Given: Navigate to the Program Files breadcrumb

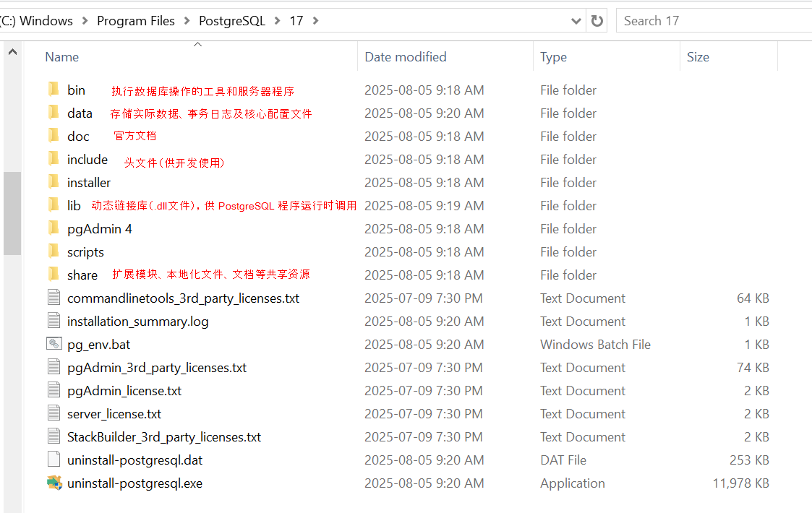Looking at the screenshot, I should click(x=136, y=21).
